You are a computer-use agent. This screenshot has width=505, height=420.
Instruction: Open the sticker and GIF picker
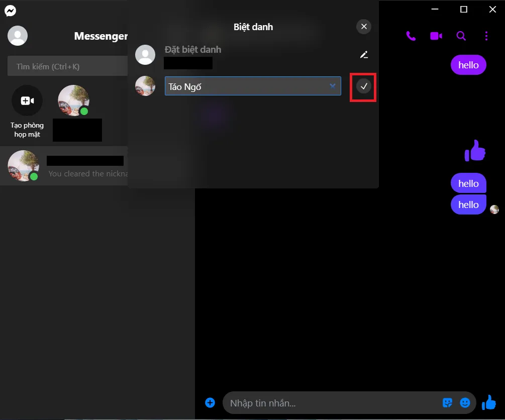(447, 402)
